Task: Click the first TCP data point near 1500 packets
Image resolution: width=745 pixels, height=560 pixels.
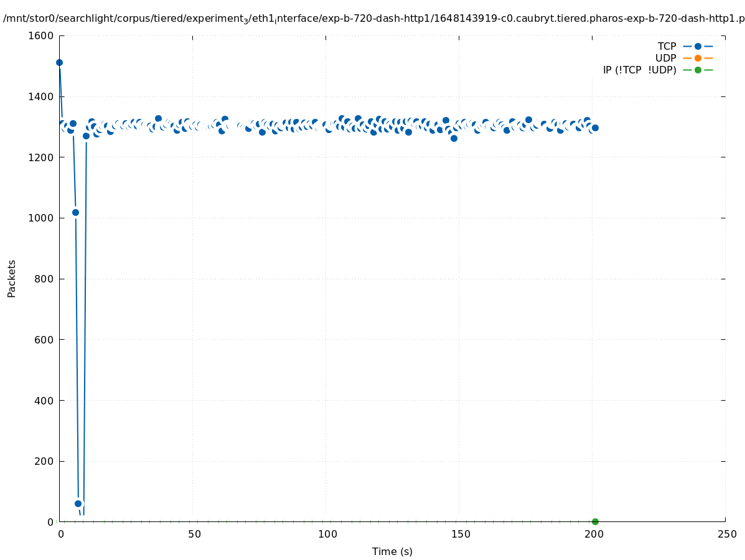Action: [59, 62]
